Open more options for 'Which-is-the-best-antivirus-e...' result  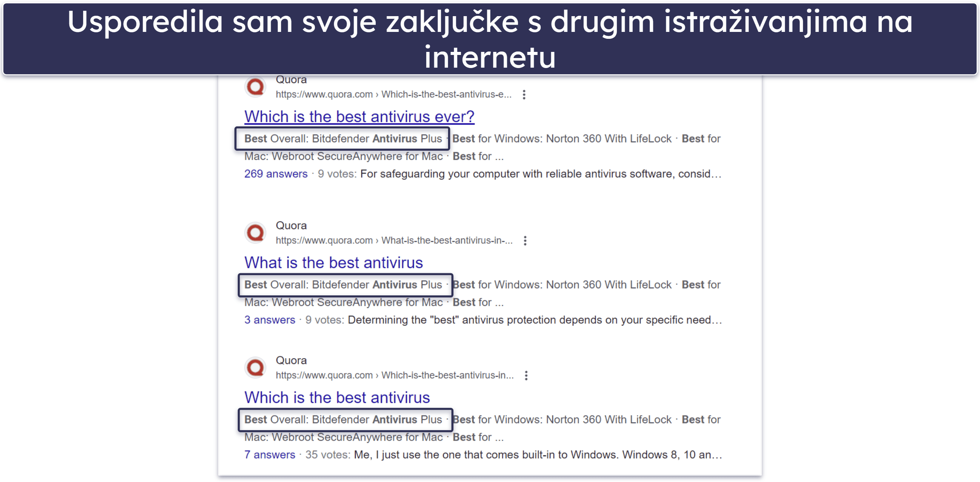point(524,95)
